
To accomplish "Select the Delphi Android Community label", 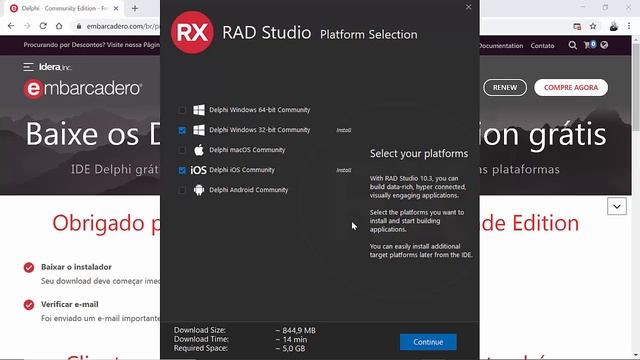I will point(248,190).
